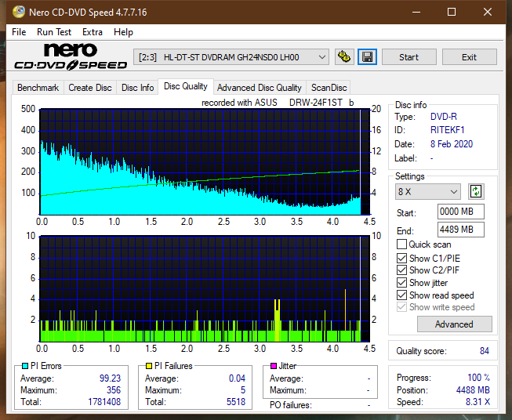The height and width of the screenshot is (420, 512).
Task: Click PI Failures total 5518
Action: [x=236, y=402]
